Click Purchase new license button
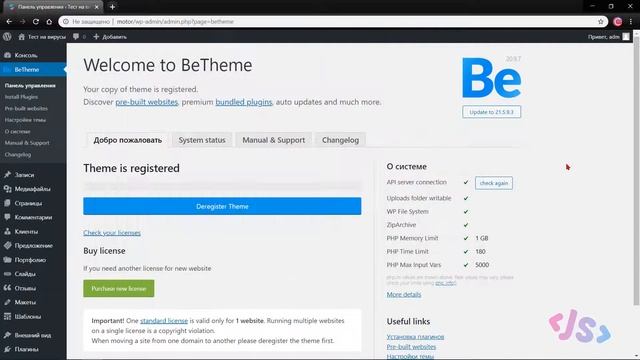 (x=119, y=289)
